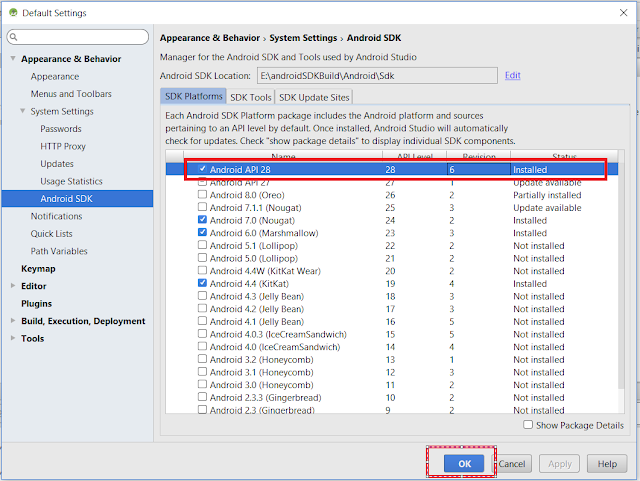Check the Android 4.0.3 (IceCreamSandwich) checkbox
The image size is (640, 481).
[202, 334]
